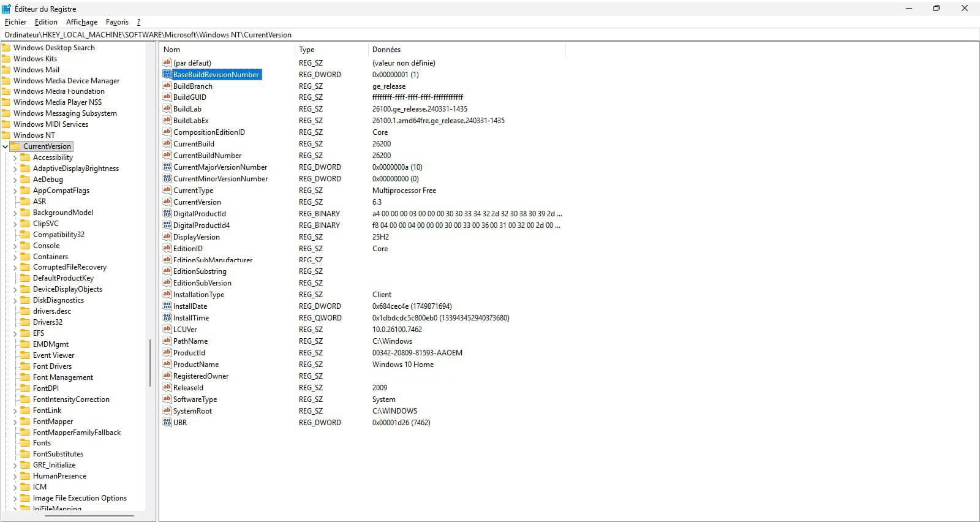Click the Console folder icon
Image resolution: width=980 pixels, height=522 pixels.
25,245
